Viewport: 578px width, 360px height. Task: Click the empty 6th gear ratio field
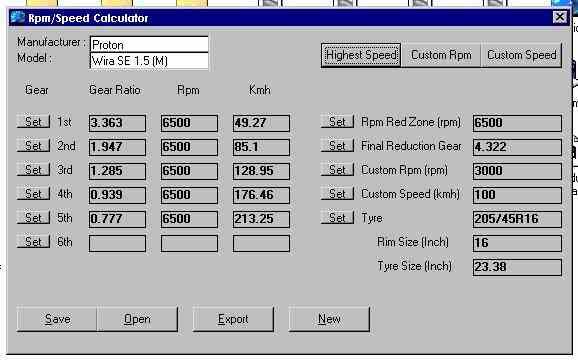click(x=117, y=243)
